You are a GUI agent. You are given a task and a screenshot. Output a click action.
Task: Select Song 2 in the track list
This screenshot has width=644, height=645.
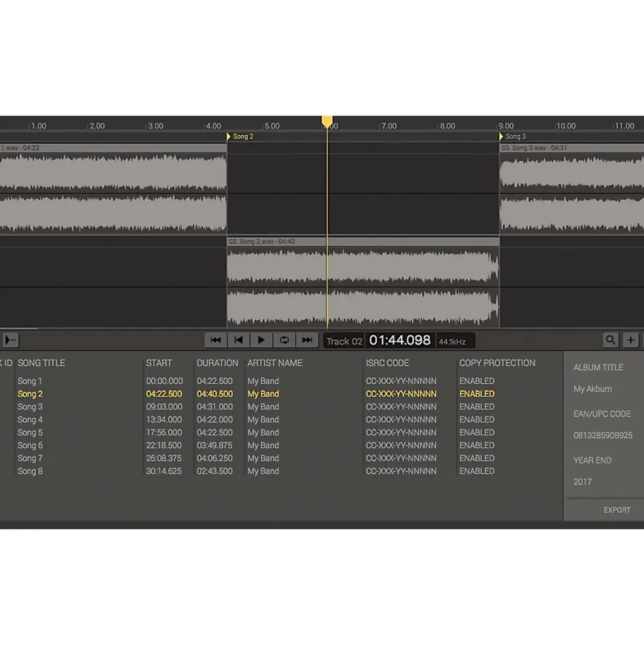pyautogui.click(x=30, y=394)
